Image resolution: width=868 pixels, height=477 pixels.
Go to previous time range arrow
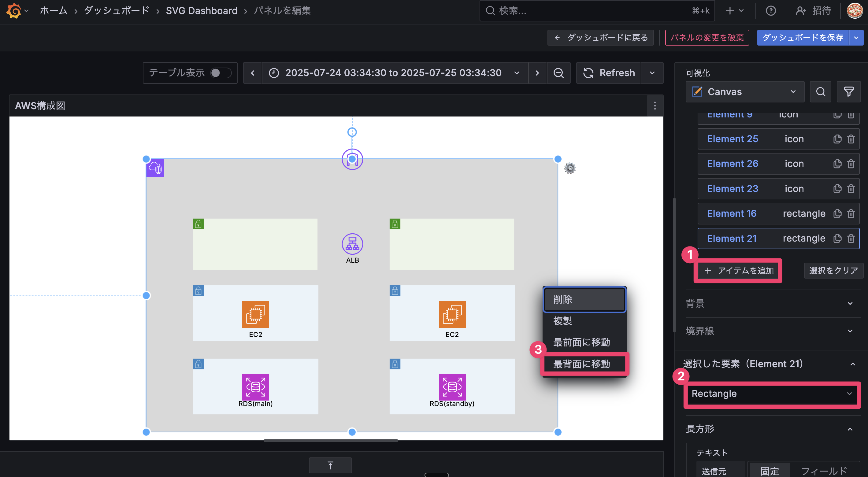point(253,73)
